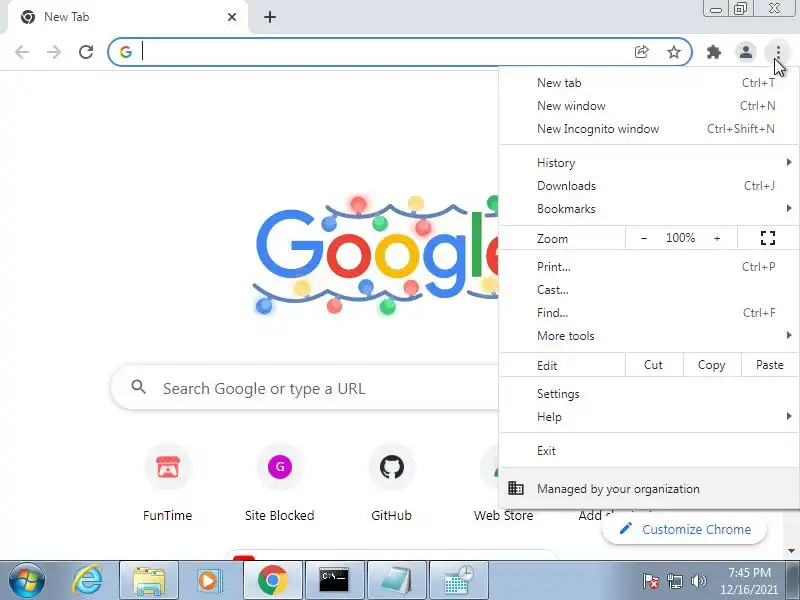This screenshot has height=600, width=800.
Task: Reload the current page
Action: [86, 52]
